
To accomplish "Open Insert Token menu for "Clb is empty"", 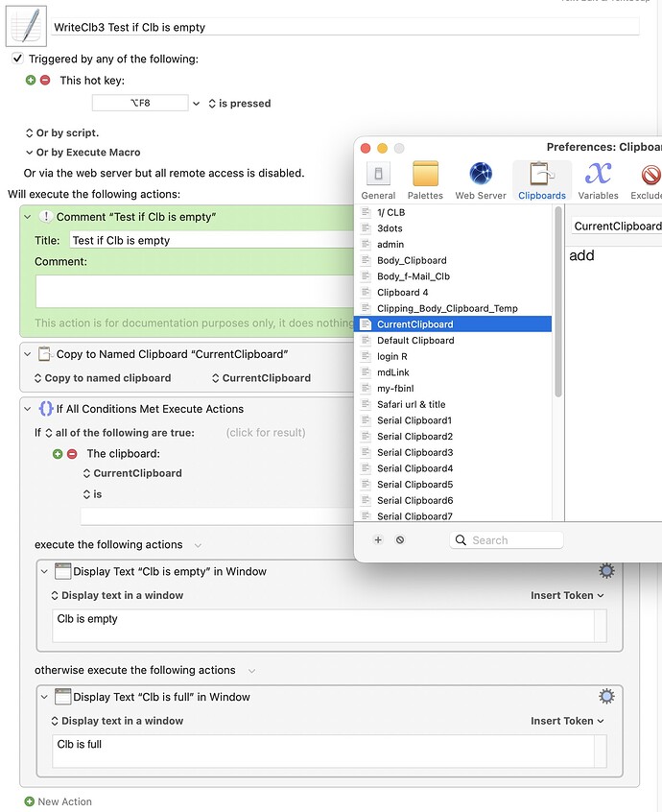I will click(x=565, y=594).
